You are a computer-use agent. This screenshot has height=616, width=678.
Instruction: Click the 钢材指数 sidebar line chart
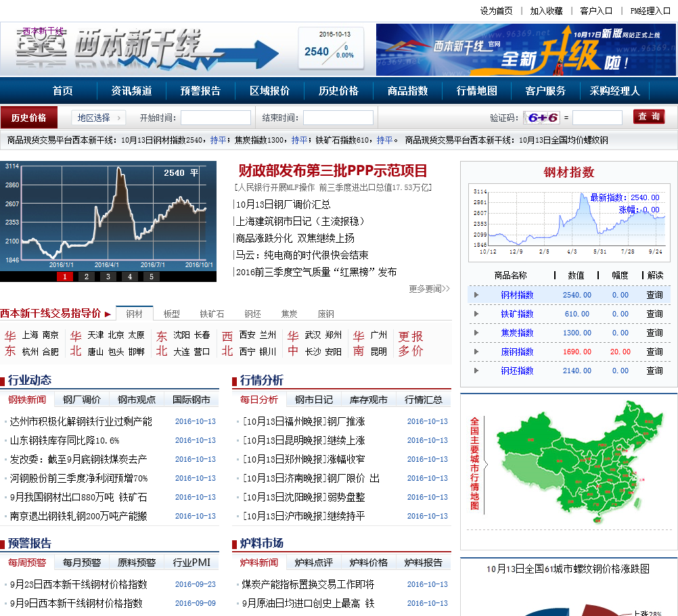coord(569,222)
